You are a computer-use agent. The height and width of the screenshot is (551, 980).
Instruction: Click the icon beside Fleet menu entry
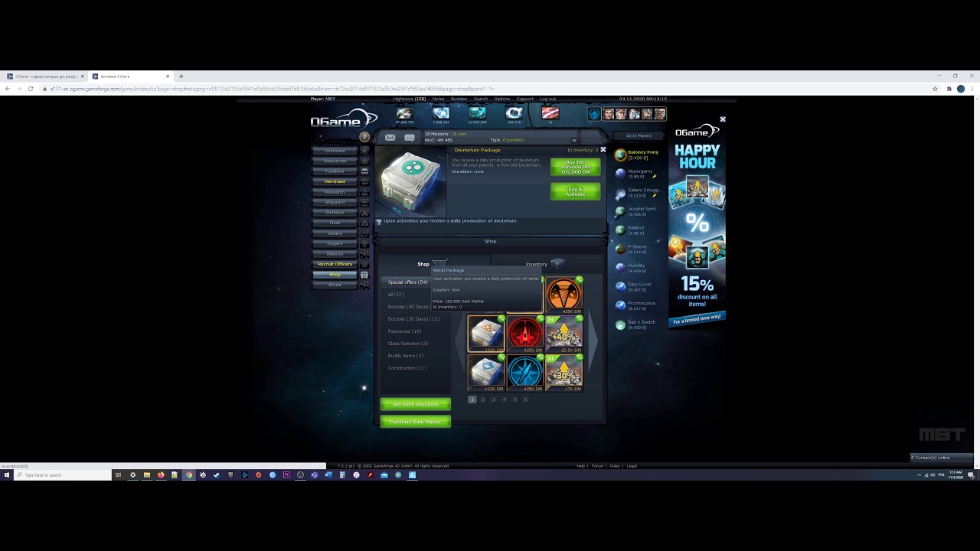point(364,223)
